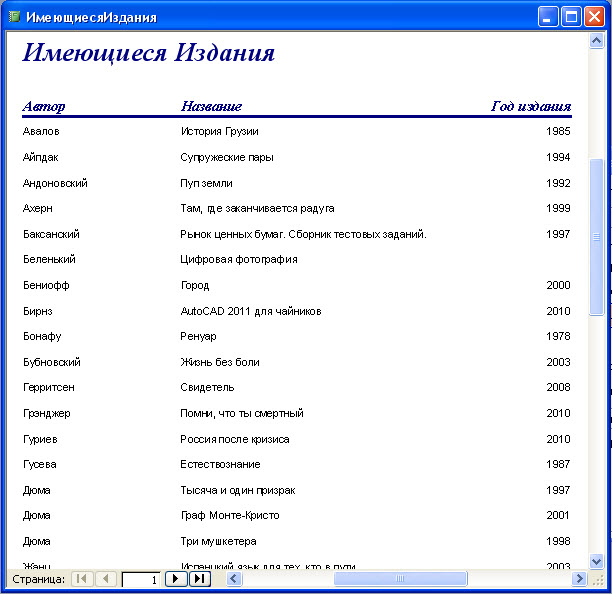Viewport: 612px width, 594px height.
Task: Select author Гуриев
Action: 40,439
